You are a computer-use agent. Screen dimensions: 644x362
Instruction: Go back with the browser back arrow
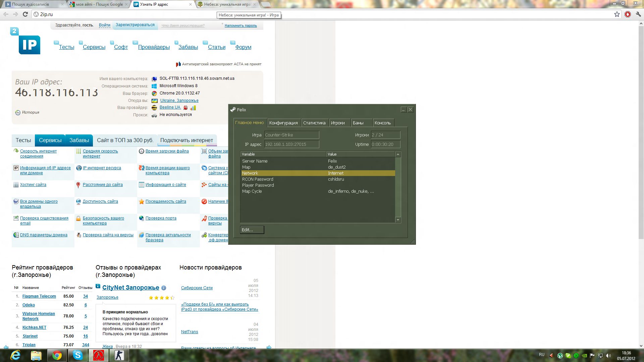point(6,14)
